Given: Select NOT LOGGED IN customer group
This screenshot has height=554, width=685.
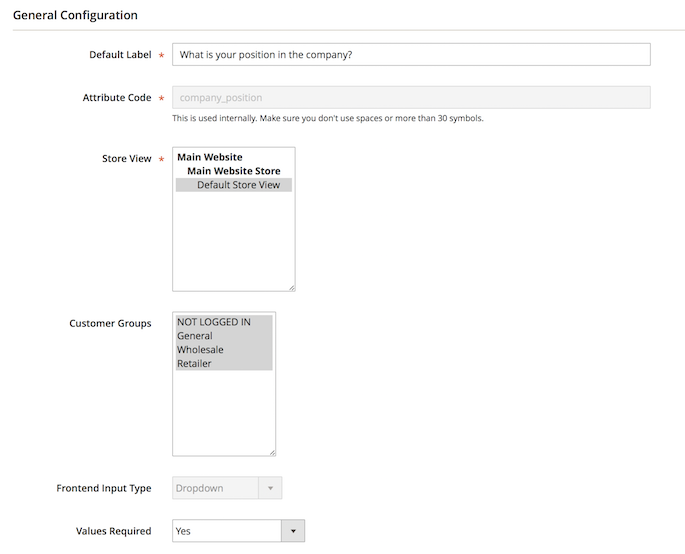Looking at the screenshot, I should pos(214,322).
